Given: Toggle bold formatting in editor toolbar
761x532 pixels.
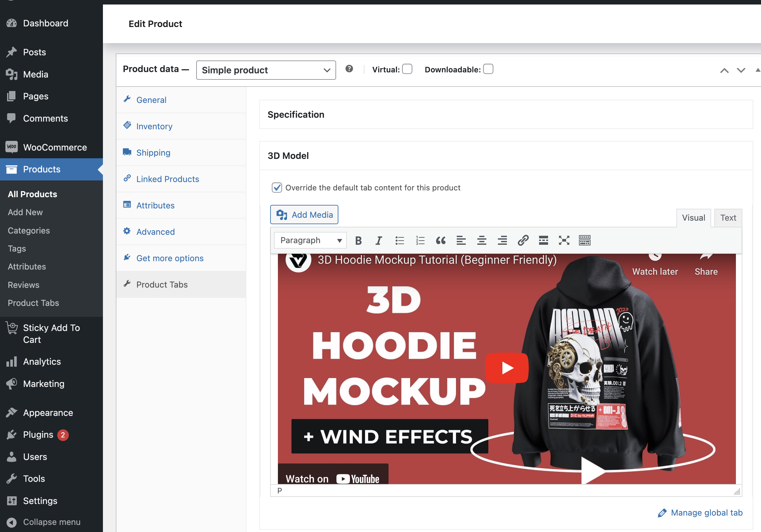Looking at the screenshot, I should pyautogui.click(x=358, y=240).
